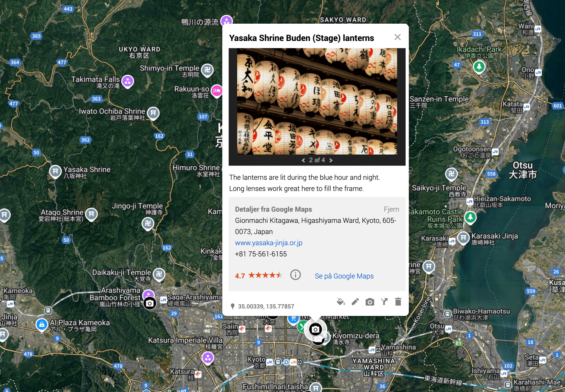Open the style paint bucket icon
Viewport: 565px width, 392px height.
tap(341, 302)
